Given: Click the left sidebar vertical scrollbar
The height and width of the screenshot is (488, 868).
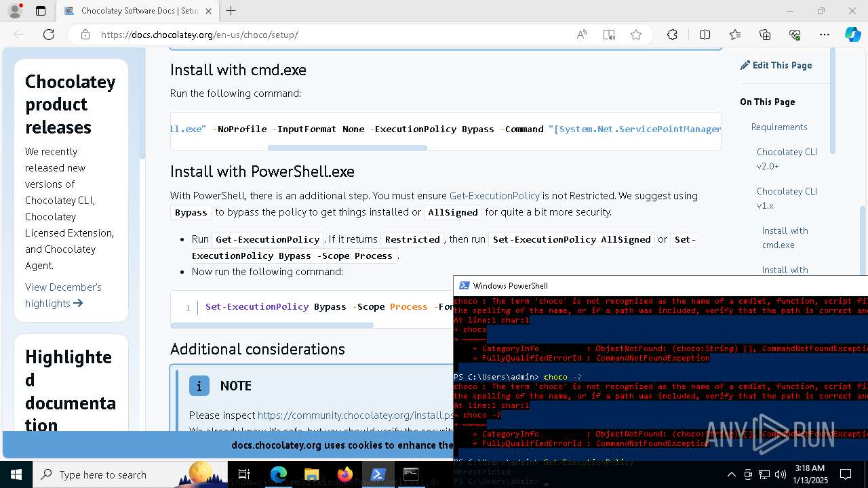Looking at the screenshot, I should coord(142,105).
